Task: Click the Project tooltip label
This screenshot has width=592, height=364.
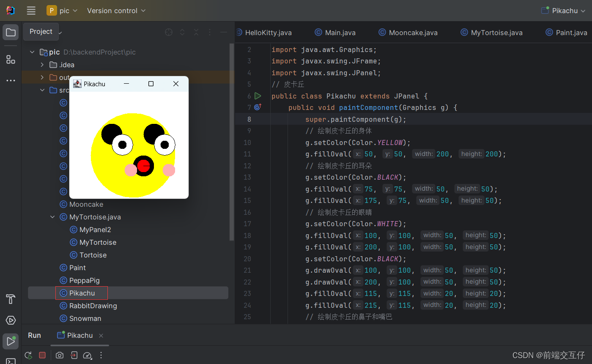Action: (x=41, y=32)
